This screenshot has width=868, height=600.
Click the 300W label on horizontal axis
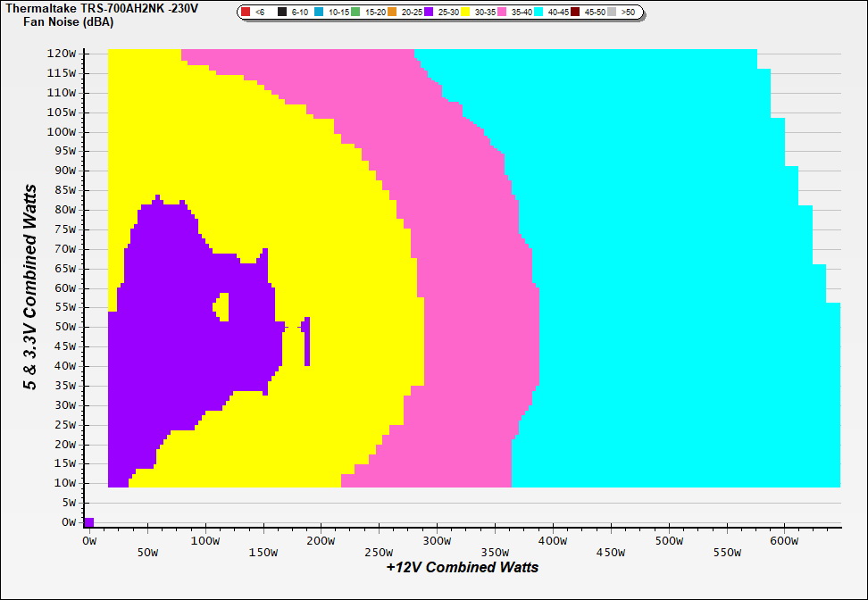[x=436, y=540]
